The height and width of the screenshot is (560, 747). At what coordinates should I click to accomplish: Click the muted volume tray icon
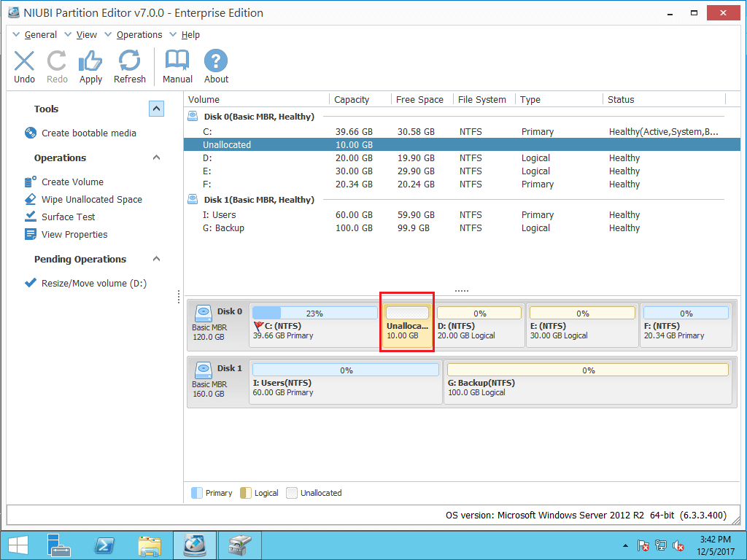pos(678,545)
